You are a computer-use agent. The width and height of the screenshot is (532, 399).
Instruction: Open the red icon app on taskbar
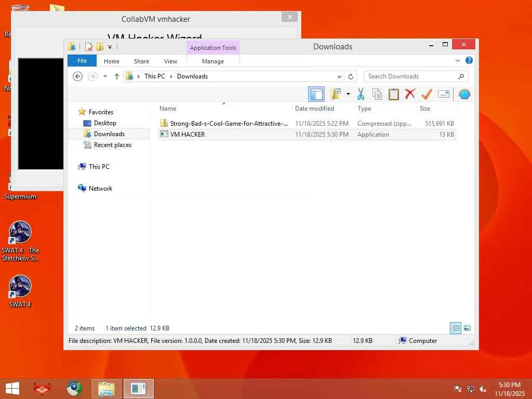tap(42, 389)
